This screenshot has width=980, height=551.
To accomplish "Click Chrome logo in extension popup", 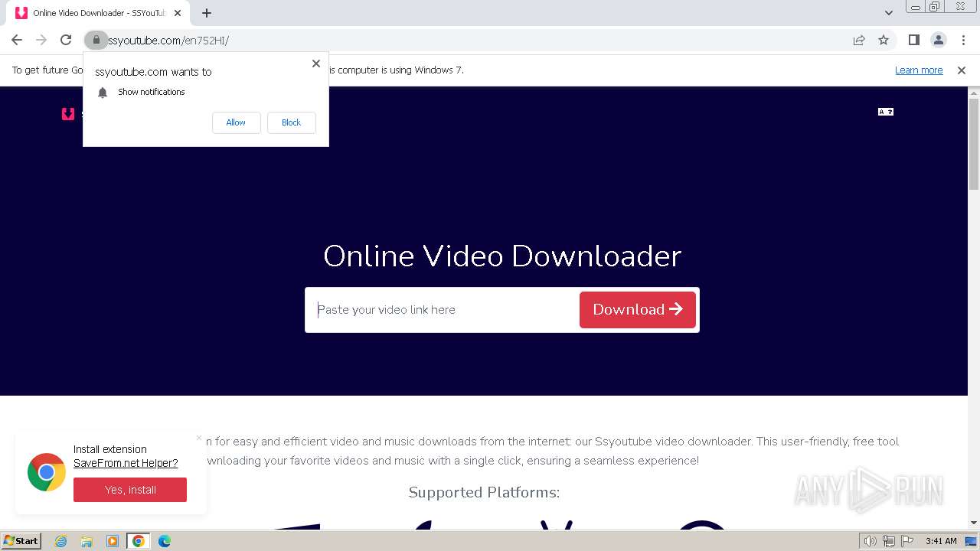I will click(47, 472).
